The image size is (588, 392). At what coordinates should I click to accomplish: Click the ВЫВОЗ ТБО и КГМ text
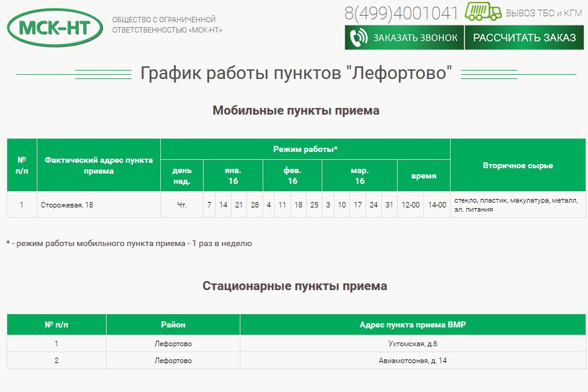(x=544, y=13)
